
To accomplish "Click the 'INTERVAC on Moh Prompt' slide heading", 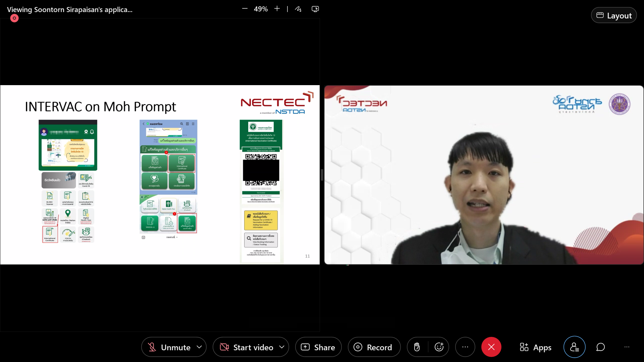I will (x=100, y=107).
